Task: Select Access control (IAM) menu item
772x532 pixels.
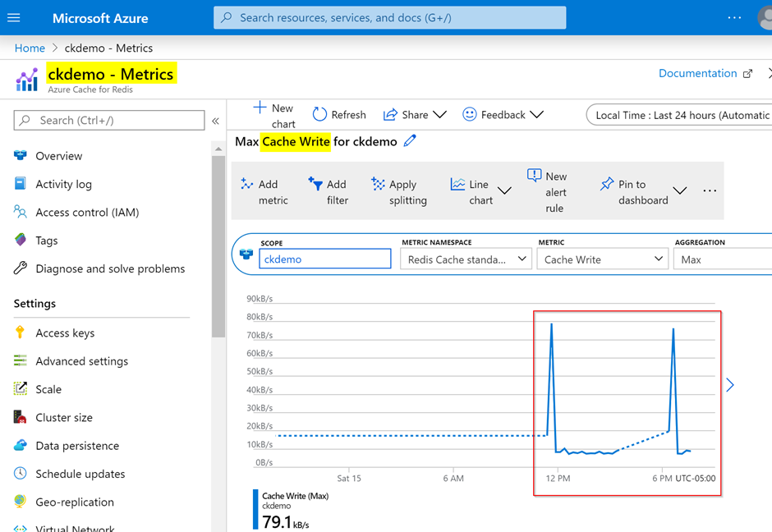Action: pyautogui.click(x=87, y=212)
